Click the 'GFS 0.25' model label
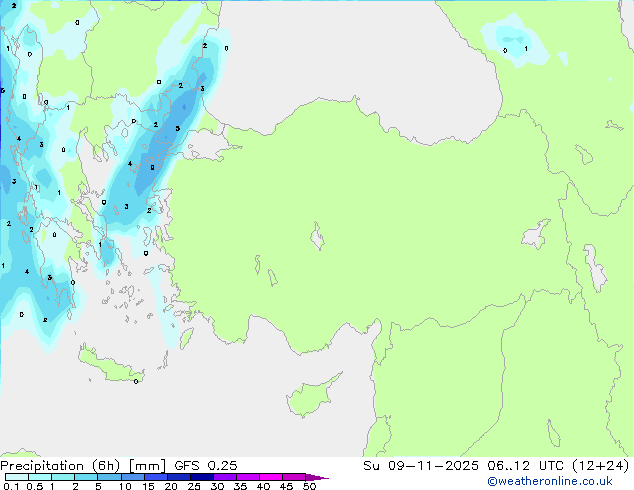 (x=206, y=466)
